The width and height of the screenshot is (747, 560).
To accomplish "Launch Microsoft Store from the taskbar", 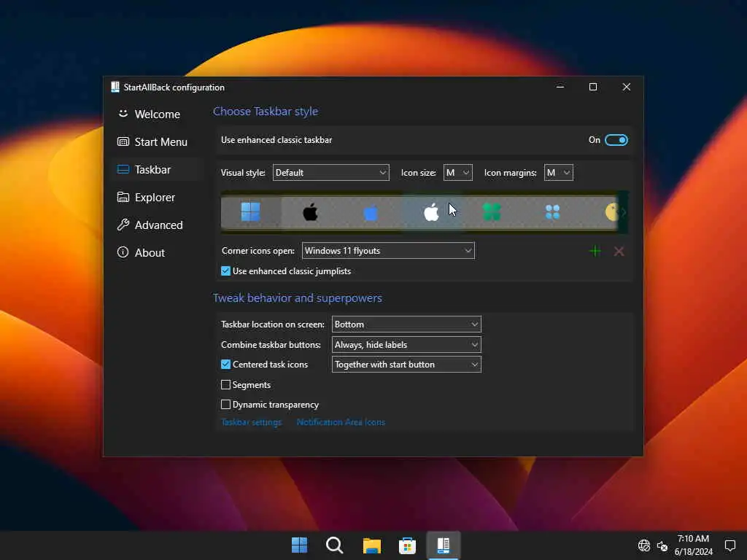I will 407,545.
